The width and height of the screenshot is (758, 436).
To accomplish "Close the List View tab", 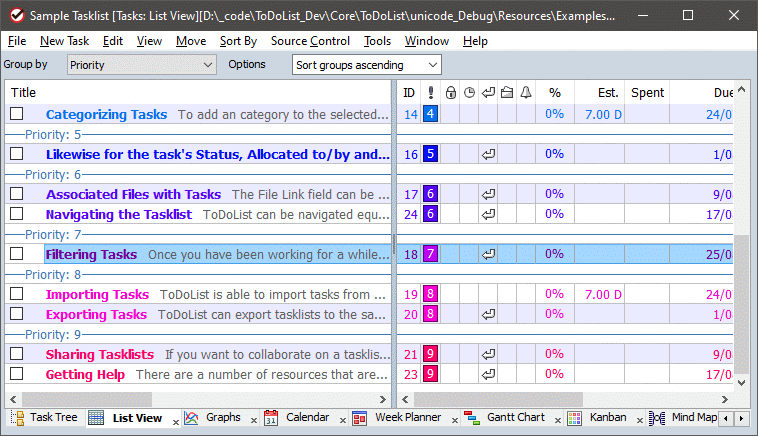I will [x=171, y=419].
